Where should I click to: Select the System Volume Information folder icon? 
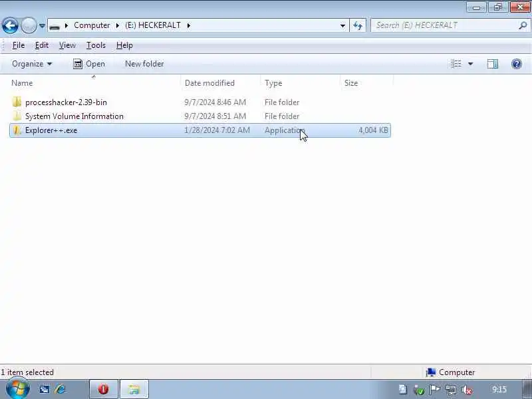(x=17, y=116)
